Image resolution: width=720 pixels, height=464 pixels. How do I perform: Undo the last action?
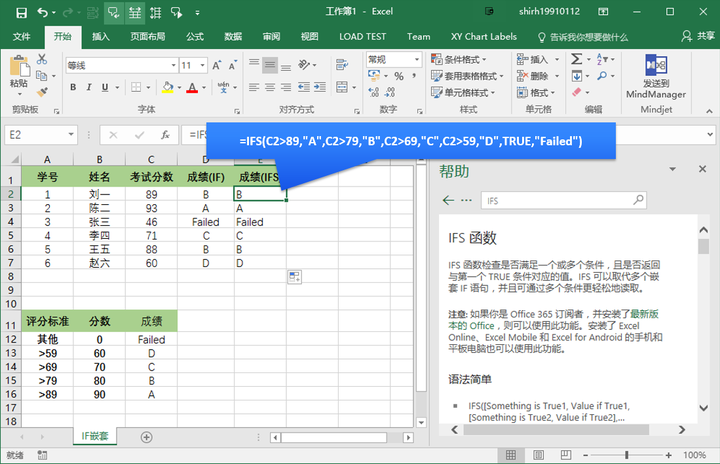[x=43, y=12]
